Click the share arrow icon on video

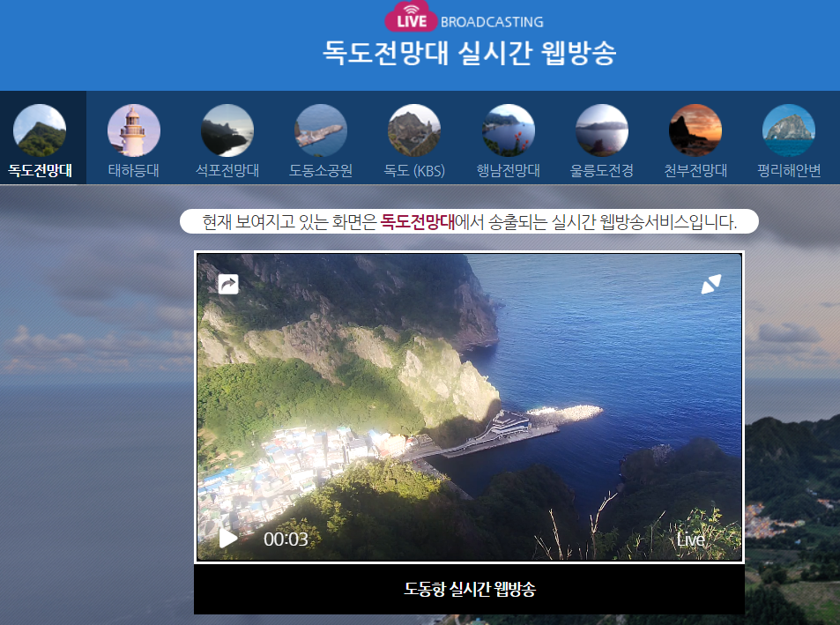pyautogui.click(x=228, y=284)
